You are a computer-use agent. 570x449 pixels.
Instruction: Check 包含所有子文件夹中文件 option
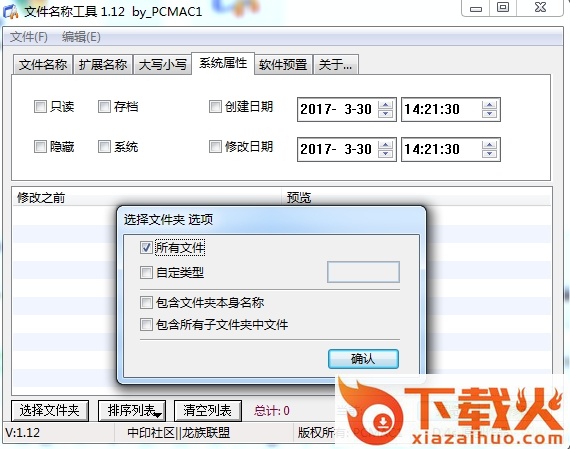(146, 325)
